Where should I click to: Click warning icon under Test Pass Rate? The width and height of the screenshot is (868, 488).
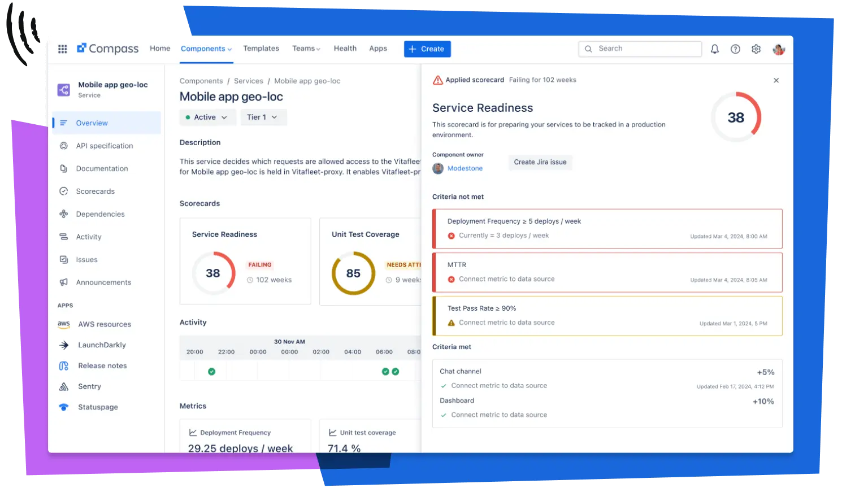coord(452,323)
